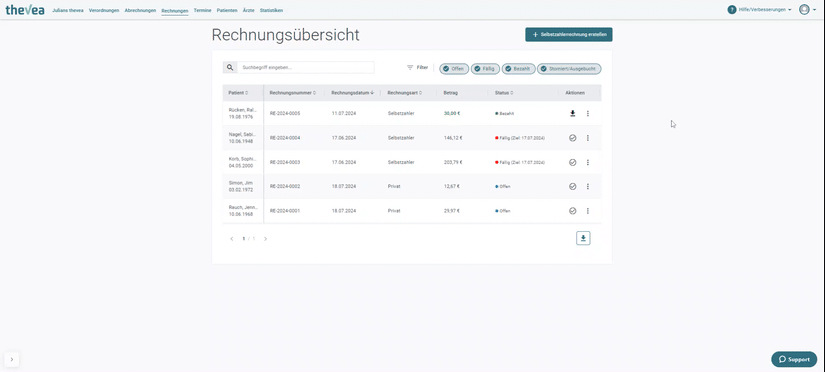Mark invoice RE-2024-0002 as paid

572,186
